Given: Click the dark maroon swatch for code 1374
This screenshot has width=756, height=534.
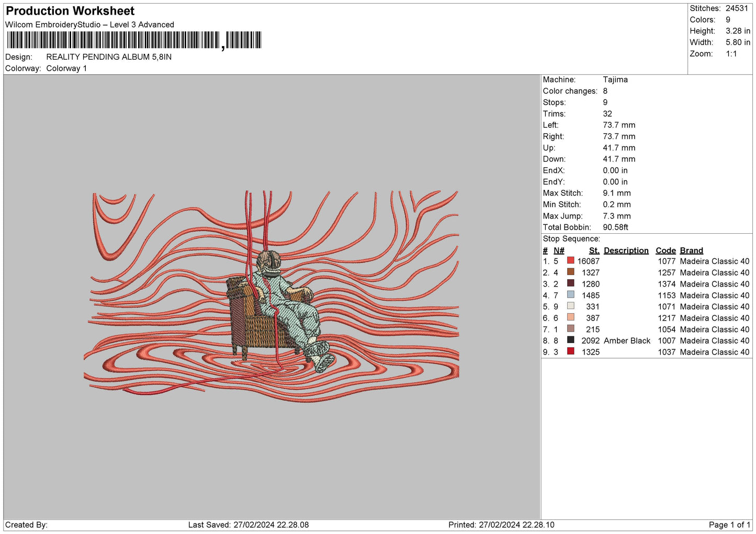Looking at the screenshot, I should click(x=570, y=283).
